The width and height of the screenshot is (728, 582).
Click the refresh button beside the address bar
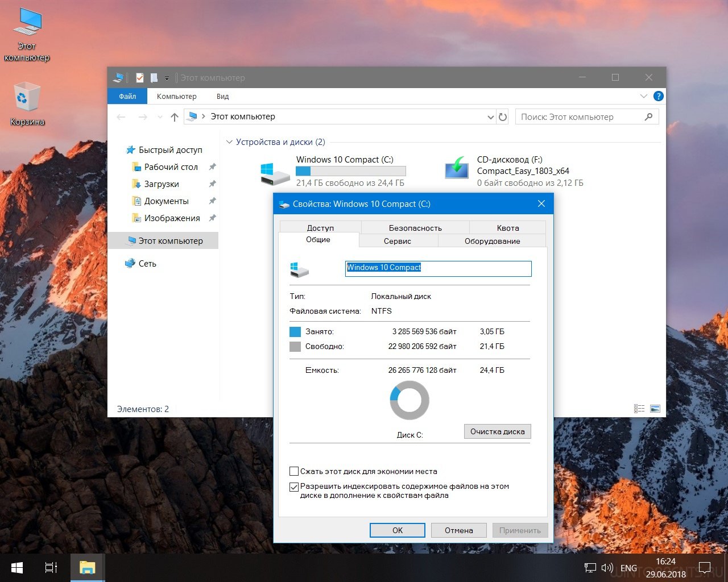point(503,117)
